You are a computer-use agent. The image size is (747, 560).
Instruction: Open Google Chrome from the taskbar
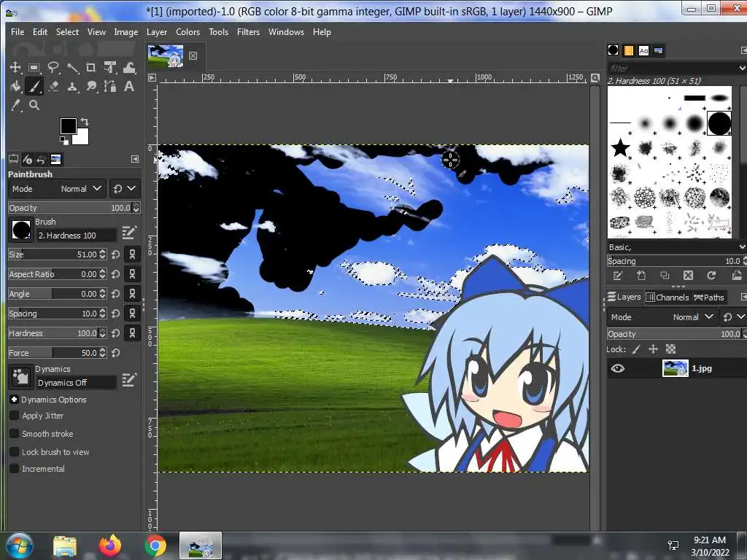(x=155, y=545)
